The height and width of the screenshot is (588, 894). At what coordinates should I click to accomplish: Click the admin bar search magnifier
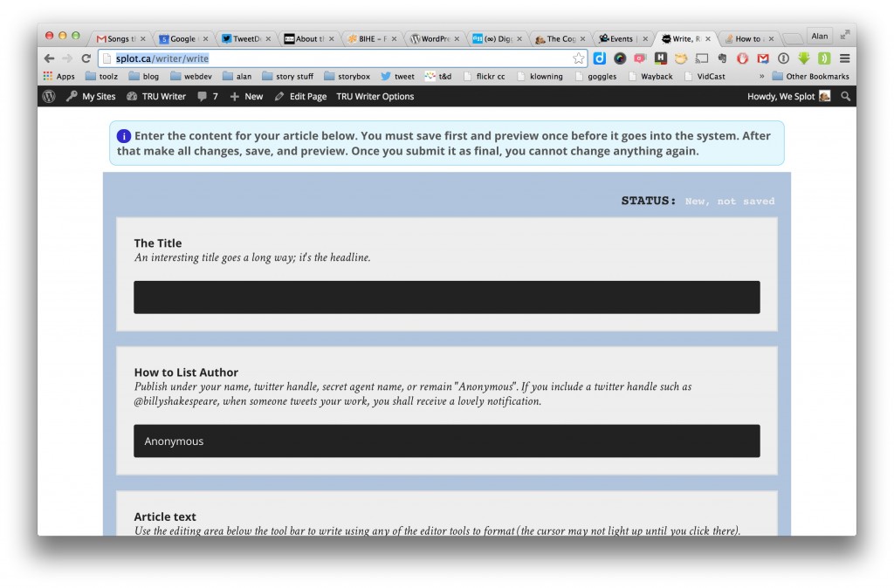(x=845, y=96)
